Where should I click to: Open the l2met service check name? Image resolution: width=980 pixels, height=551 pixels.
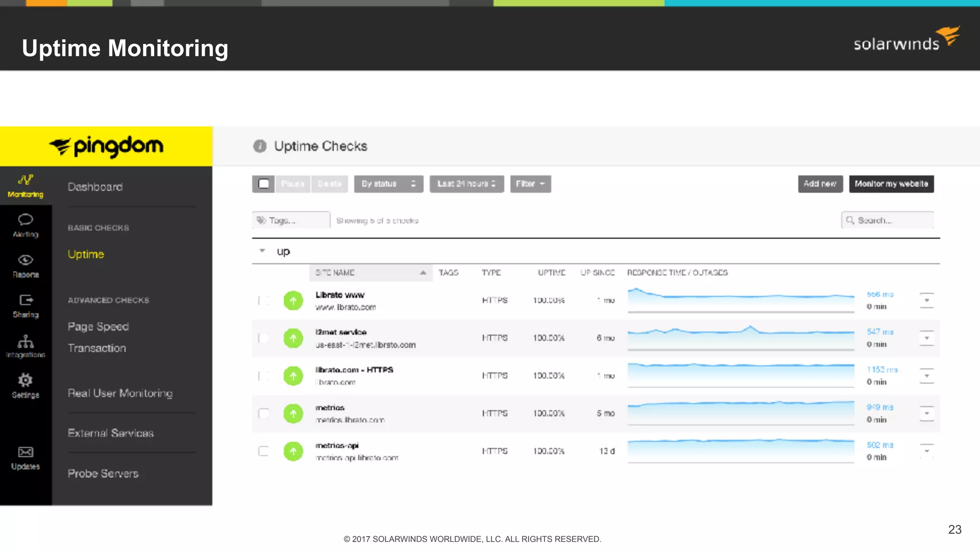click(x=341, y=332)
